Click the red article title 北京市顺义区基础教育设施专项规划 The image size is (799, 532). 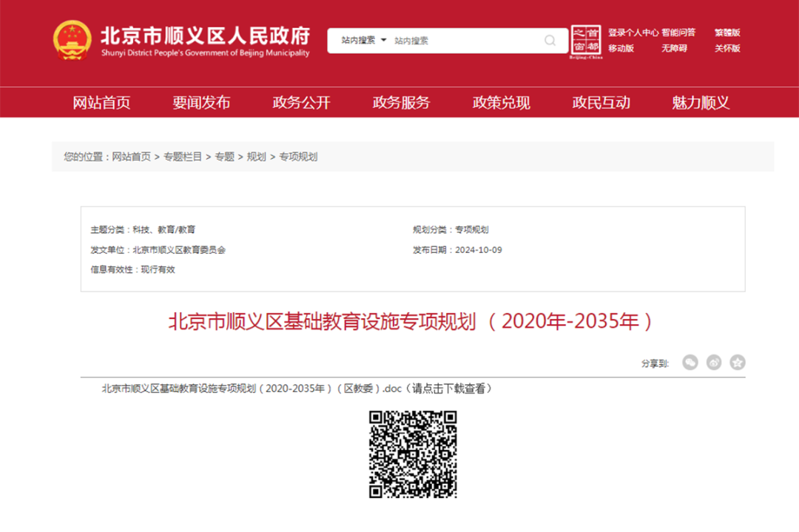(410, 322)
